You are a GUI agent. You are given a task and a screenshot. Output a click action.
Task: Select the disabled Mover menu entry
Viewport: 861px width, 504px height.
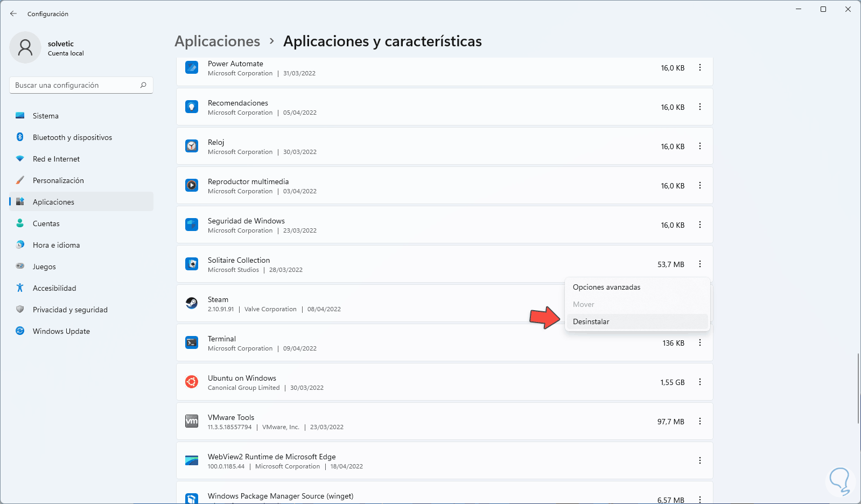point(638,304)
